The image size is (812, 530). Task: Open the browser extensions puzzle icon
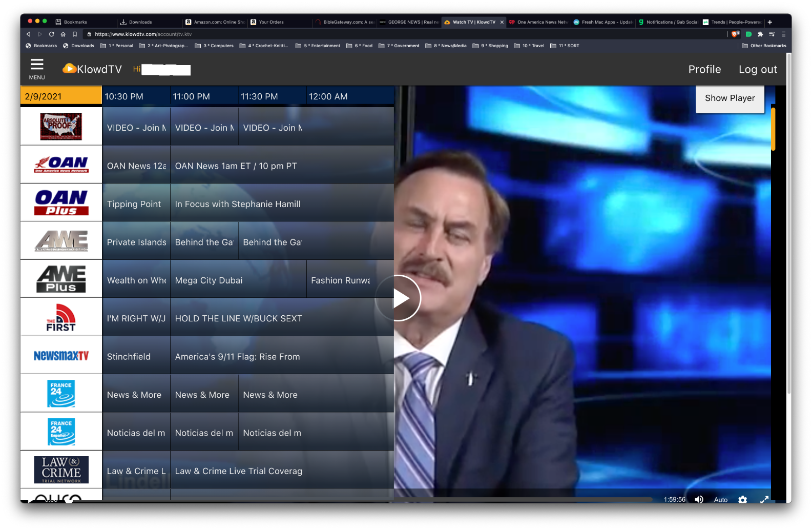pos(760,34)
